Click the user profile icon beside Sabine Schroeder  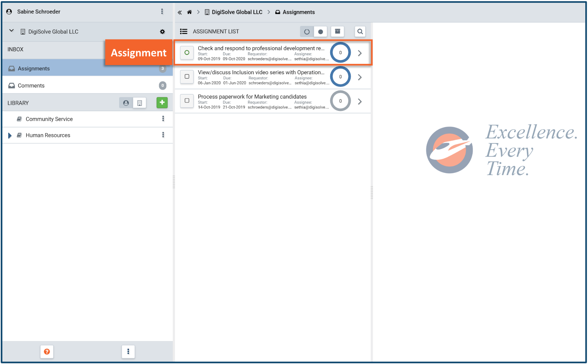(x=9, y=11)
